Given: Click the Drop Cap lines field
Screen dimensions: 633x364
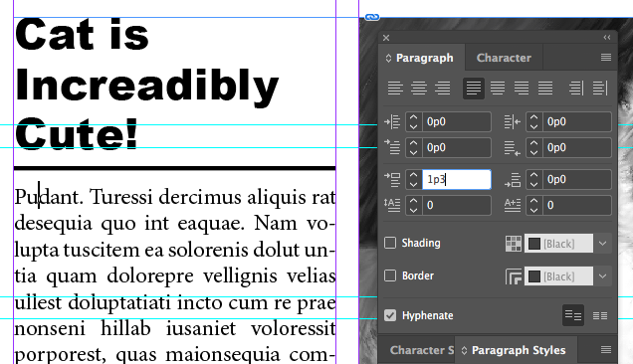Looking at the screenshot, I should pos(457,205).
